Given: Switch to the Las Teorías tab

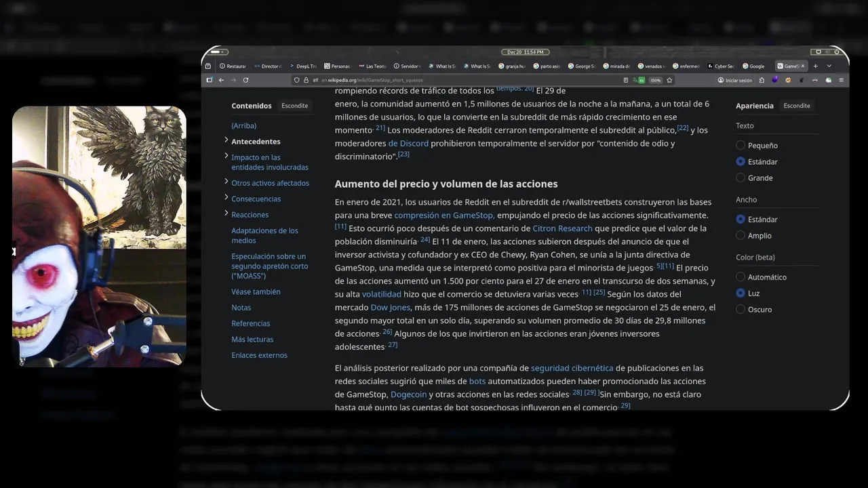Looking at the screenshot, I should point(372,66).
